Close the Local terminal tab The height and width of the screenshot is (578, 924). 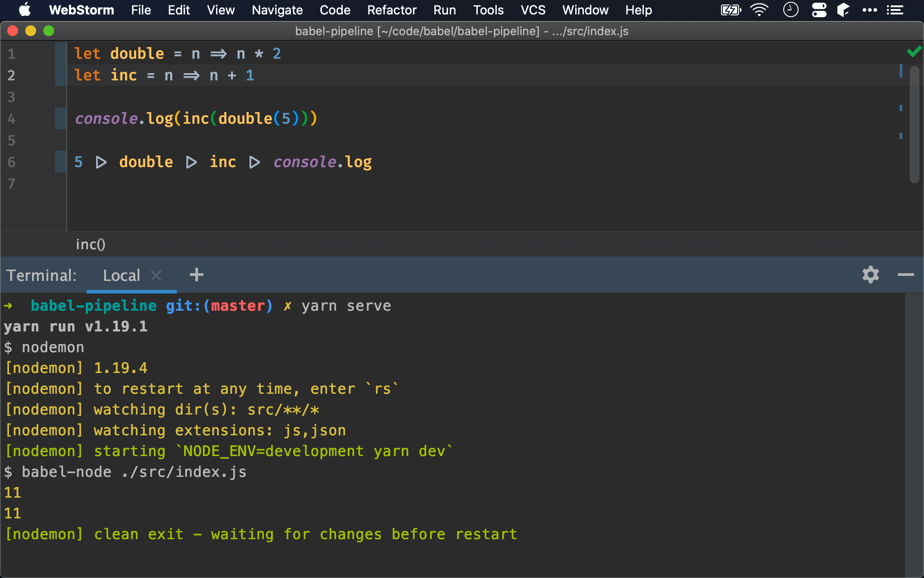pyautogui.click(x=156, y=275)
